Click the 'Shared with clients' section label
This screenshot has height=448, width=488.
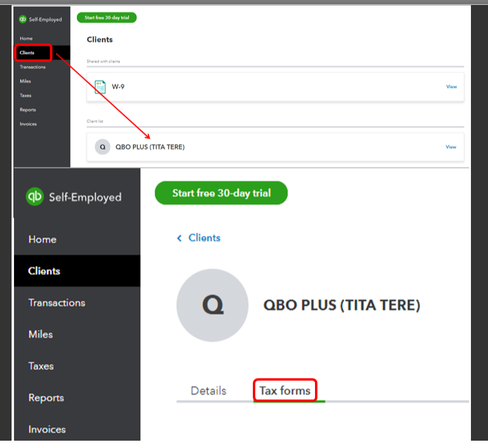(x=104, y=62)
